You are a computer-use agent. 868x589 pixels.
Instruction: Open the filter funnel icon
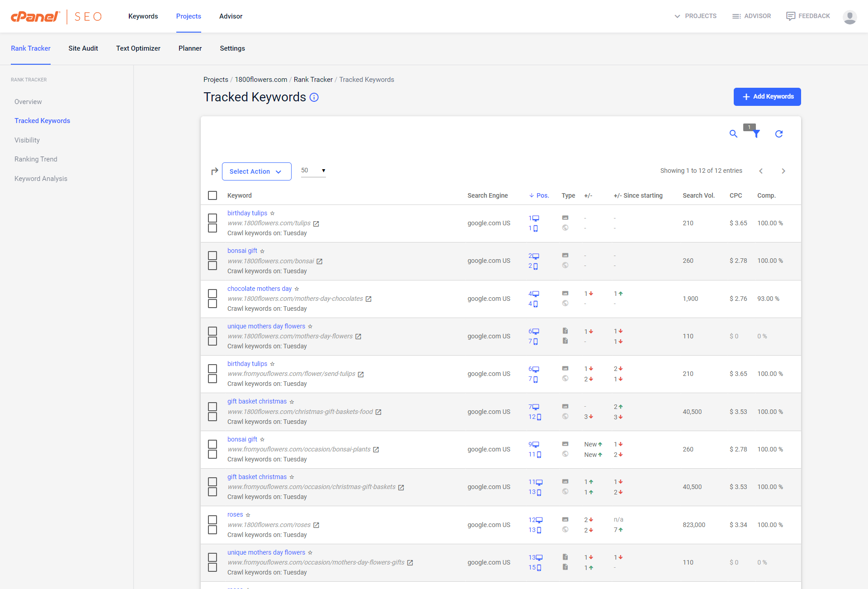(x=756, y=134)
